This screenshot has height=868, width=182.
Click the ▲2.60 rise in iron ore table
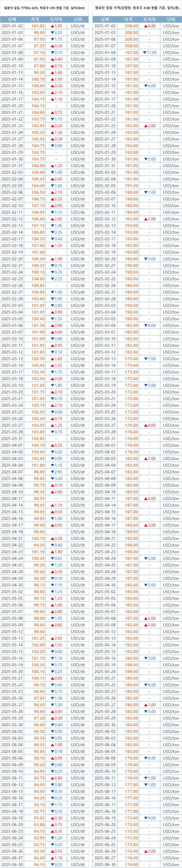(56, 492)
